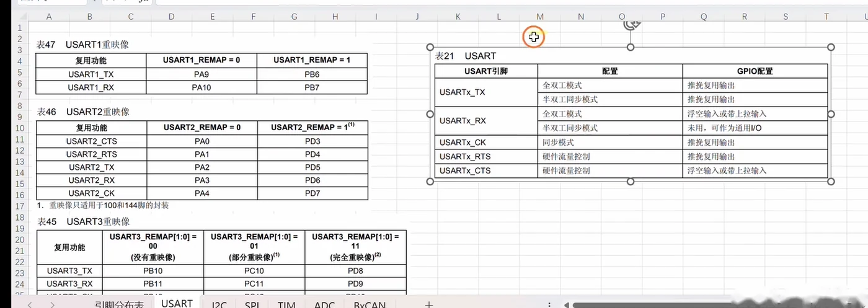Select column G header
This screenshot has height=308, width=868.
tap(294, 17)
